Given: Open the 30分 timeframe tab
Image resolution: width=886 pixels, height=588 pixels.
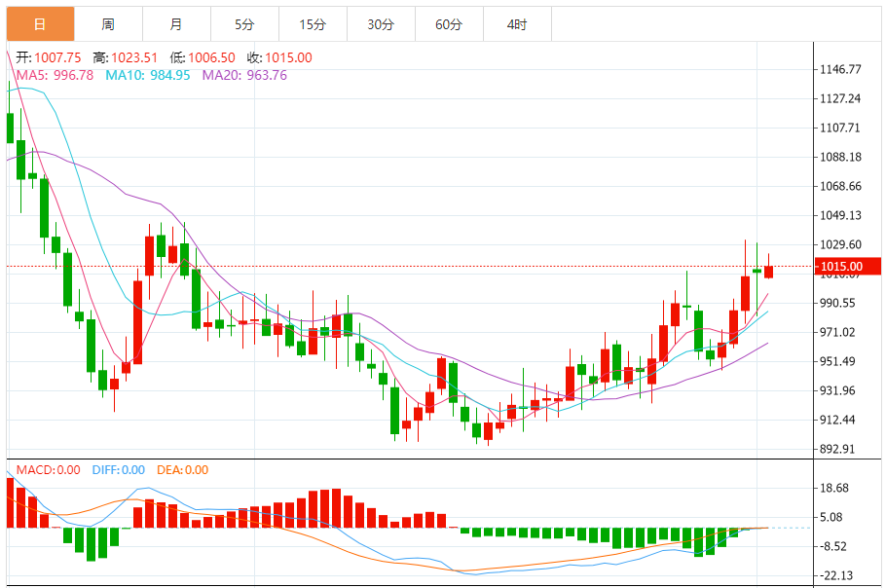Looking at the screenshot, I should point(381,24).
